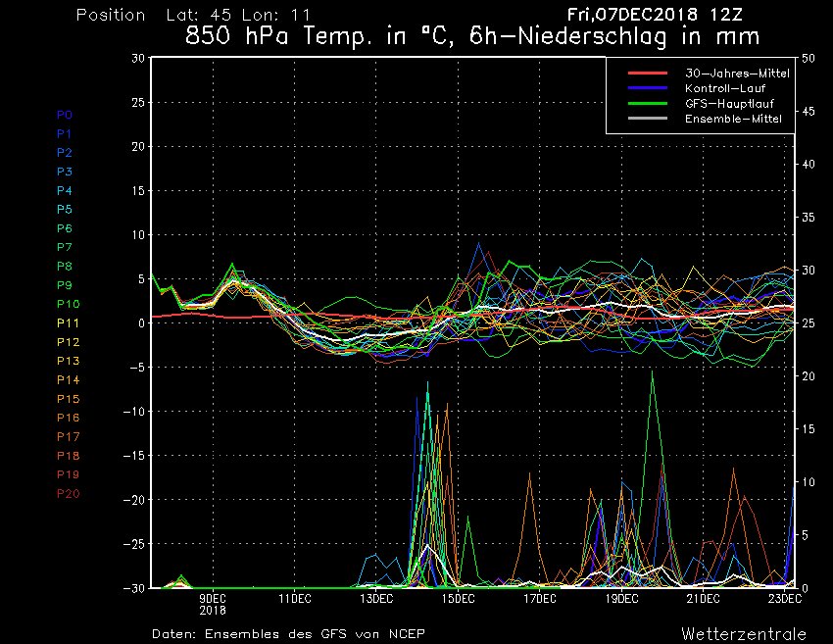
Task: Select ensemble member label P19
Action: (x=68, y=474)
